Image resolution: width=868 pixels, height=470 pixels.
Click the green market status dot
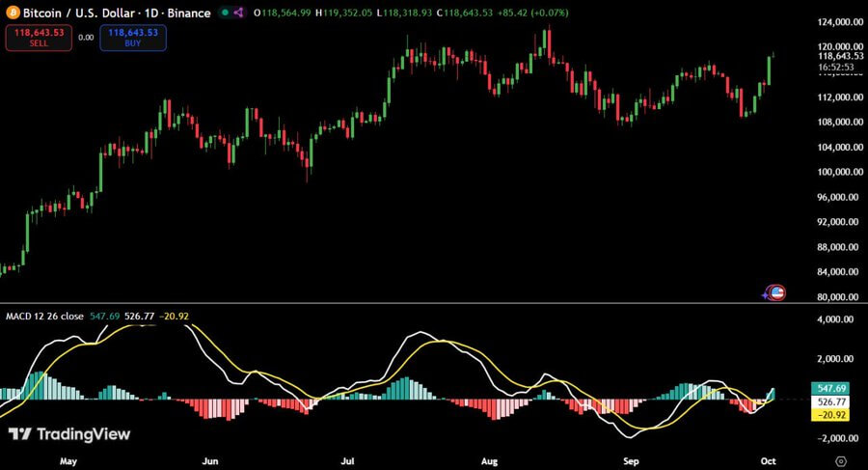click(x=225, y=13)
